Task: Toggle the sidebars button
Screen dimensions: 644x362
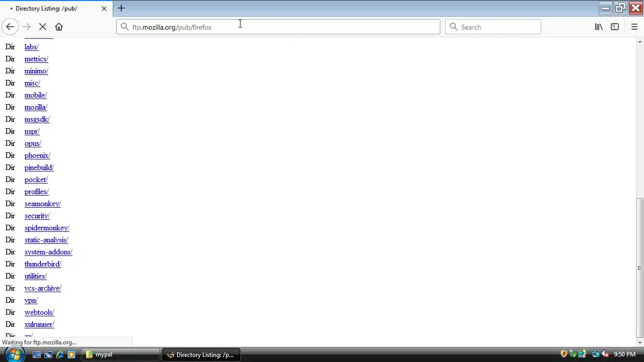Action: coord(615,27)
